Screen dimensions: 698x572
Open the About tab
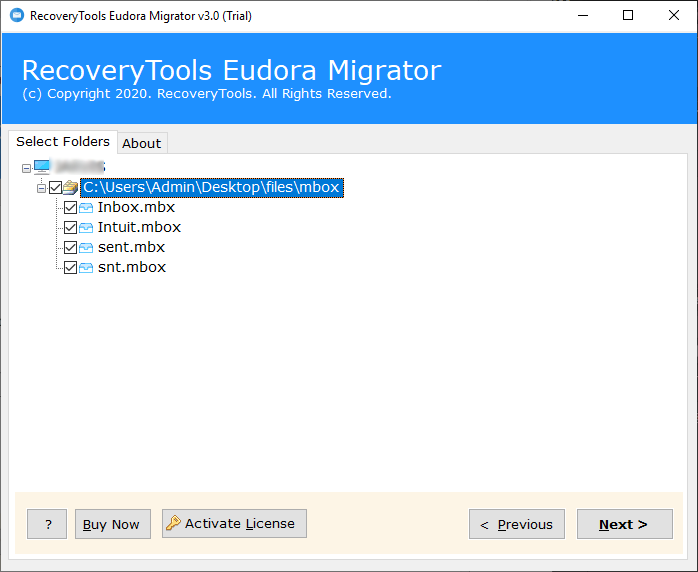pyautogui.click(x=142, y=143)
